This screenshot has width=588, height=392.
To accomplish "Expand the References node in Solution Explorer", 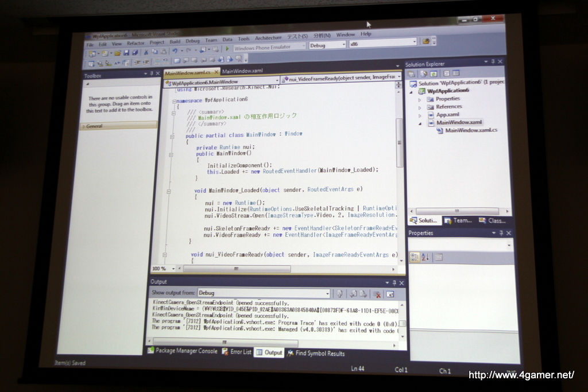I will point(420,107).
